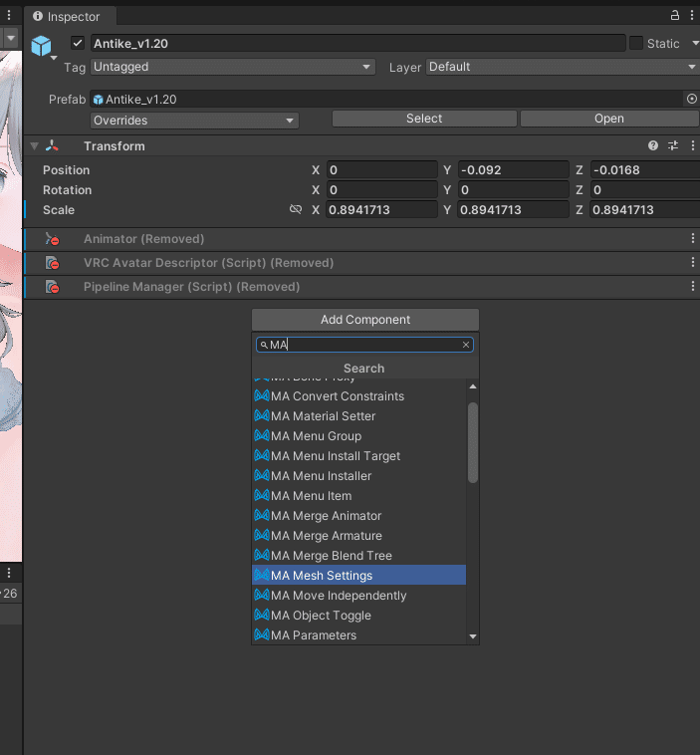This screenshot has width=700, height=755.
Task: Click the GameObject cube icon dropdown
Action: 44,47
